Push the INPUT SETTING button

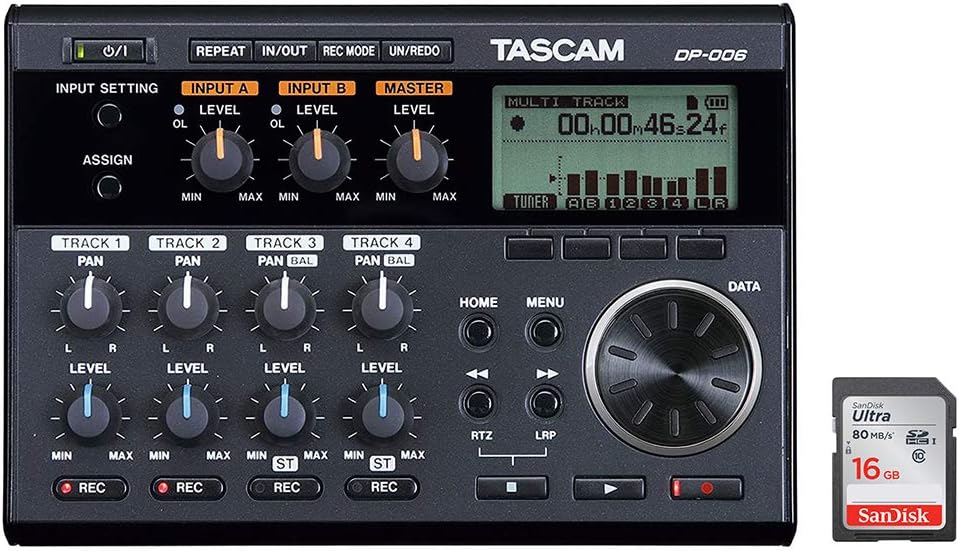109,115
